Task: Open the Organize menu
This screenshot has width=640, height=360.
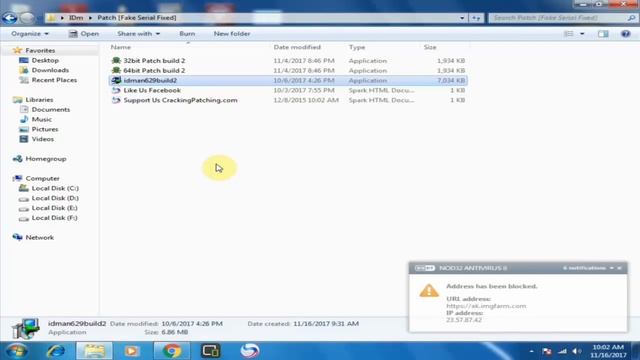Action: [30, 34]
